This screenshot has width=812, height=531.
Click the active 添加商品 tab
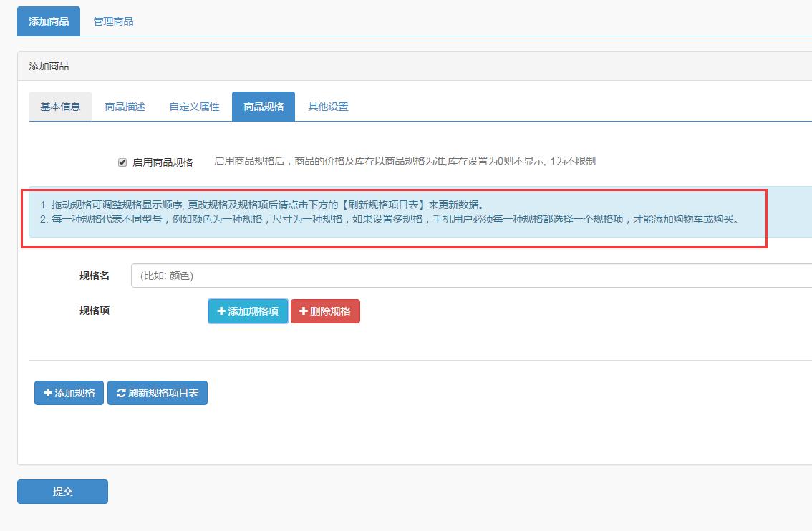click(48, 21)
